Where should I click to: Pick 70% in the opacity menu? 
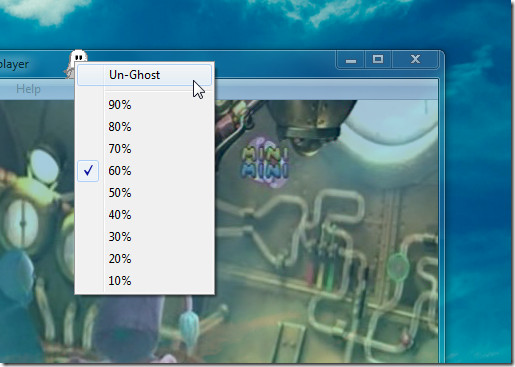[144, 149]
